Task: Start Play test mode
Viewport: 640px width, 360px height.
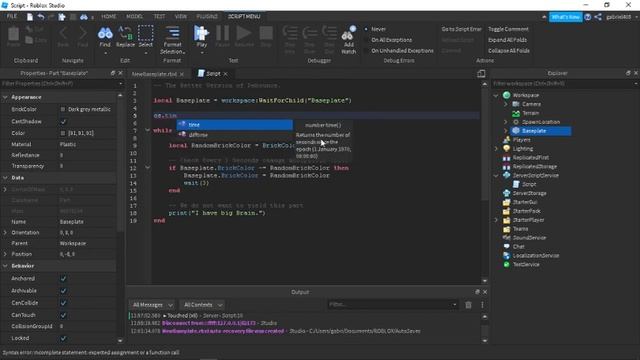Action: 202,33
